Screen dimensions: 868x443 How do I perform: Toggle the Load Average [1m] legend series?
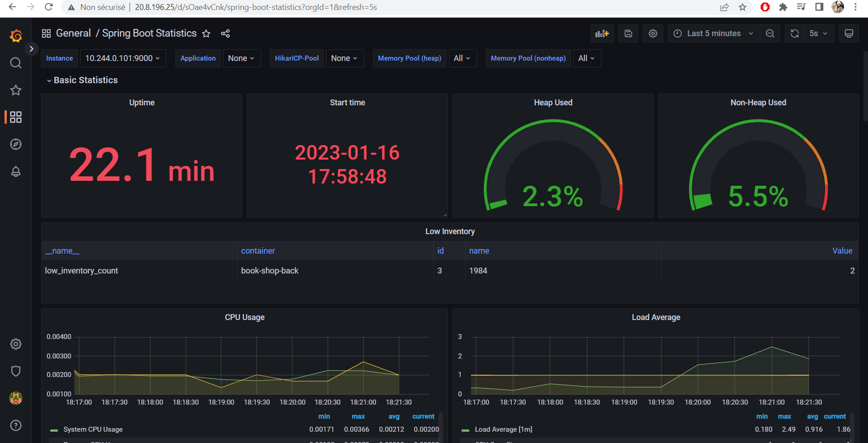pyautogui.click(x=503, y=429)
